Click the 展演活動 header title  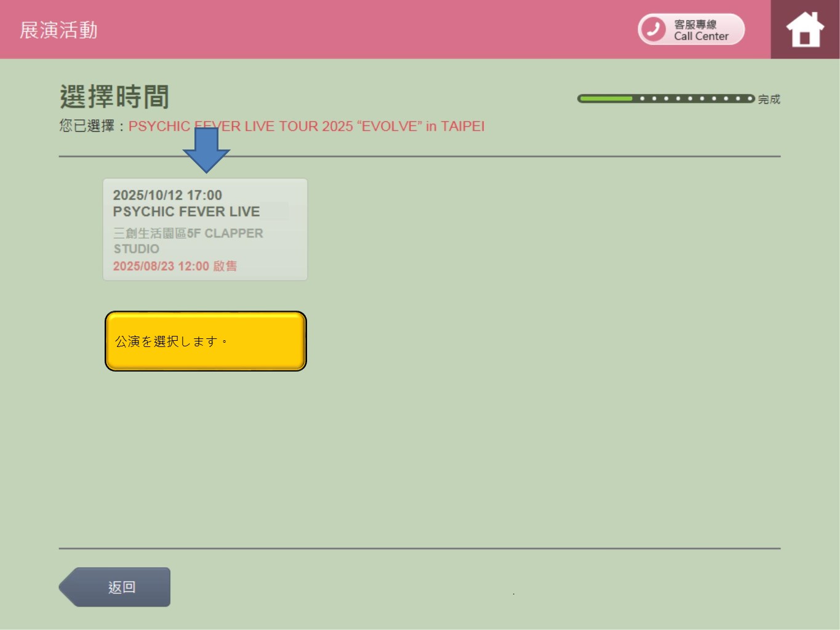pos(58,30)
